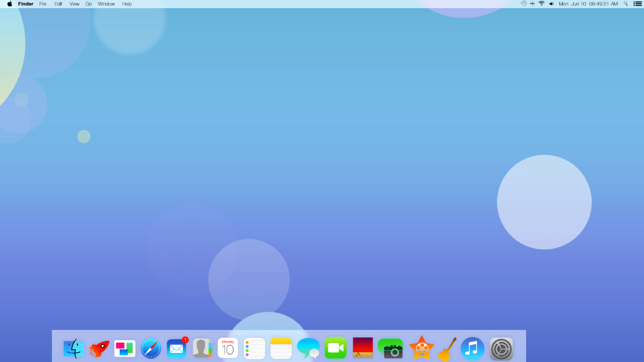Open the yellow Notes app
This screenshot has width=644, height=362.
click(x=281, y=349)
